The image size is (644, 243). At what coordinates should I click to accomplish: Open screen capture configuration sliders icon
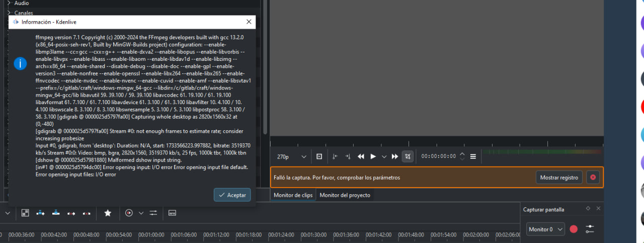(590, 229)
